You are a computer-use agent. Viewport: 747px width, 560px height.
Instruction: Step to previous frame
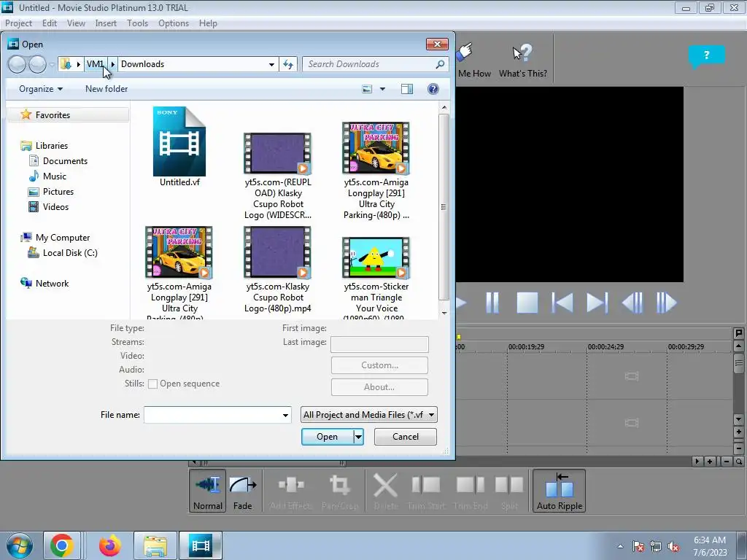[632, 303]
